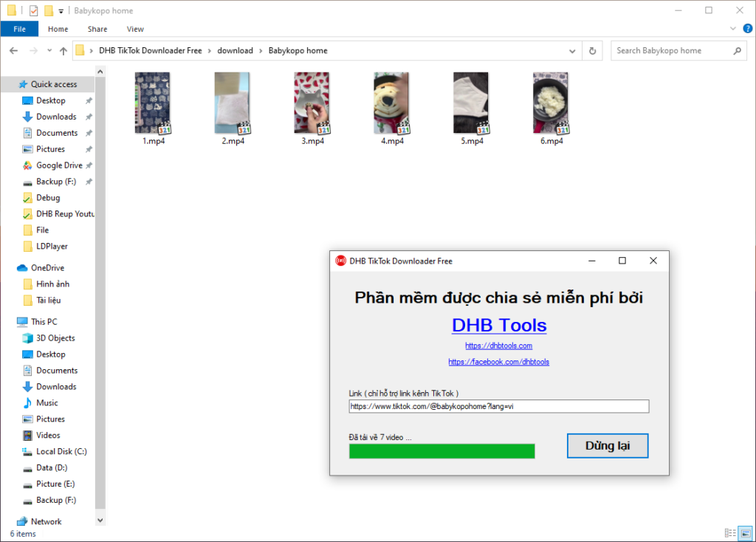756x542 pixels.
Task: Minimize the DHB TikTok Downloader window
Action: click(591, 261)
